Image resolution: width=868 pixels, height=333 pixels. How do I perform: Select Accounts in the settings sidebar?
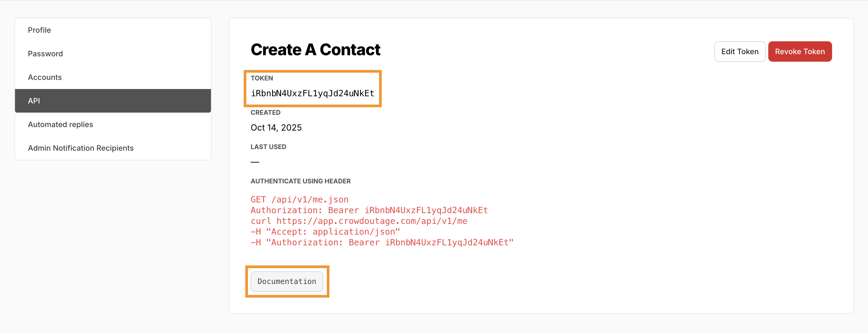click(x=45, y=77)
